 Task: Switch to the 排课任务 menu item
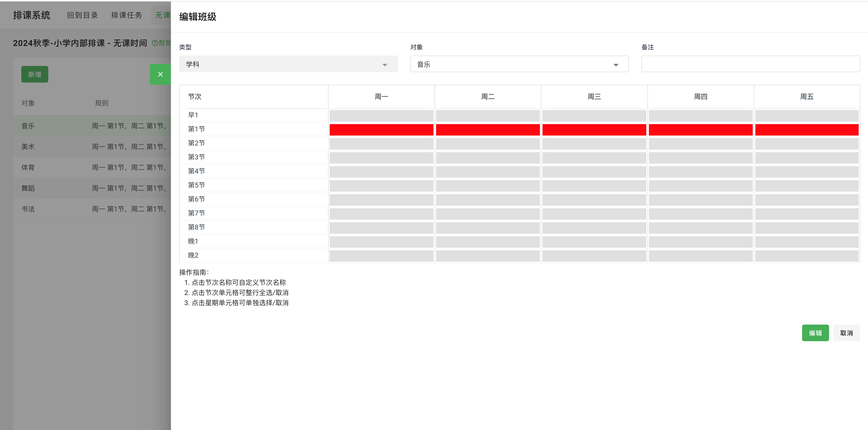click(x=126, y=15)
